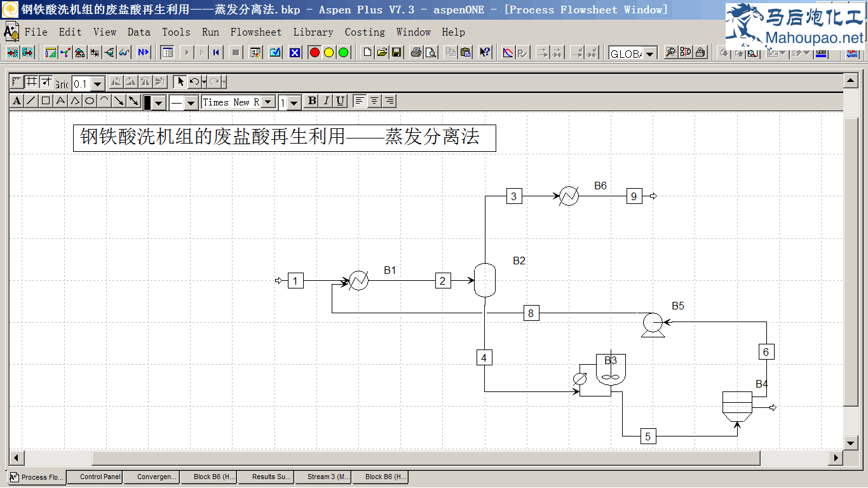Image resolution: width=868 pixels, height=488 pixels.
Task: Toggle Underline text formatting
Action: click(x=340, y=101)
